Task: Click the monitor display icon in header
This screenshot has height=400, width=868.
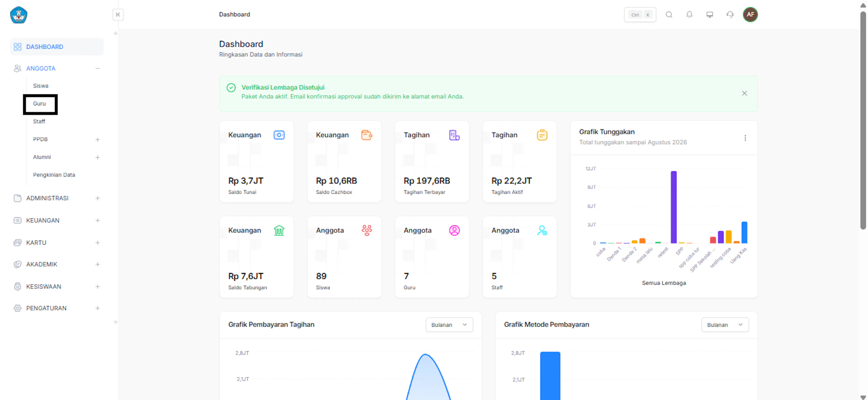Action: pos(709,14)
